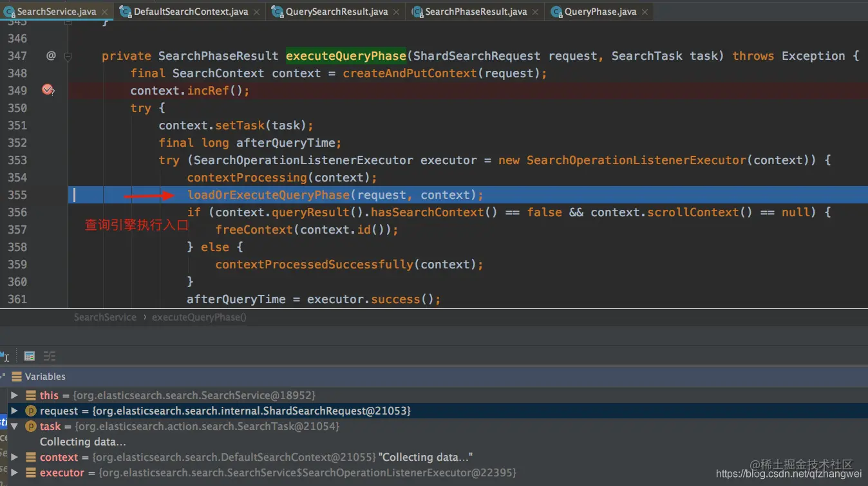The image size is (868, 486).
Task: Click executeQueryPhase() in the breadcrumb bar
Action: click(199, 317)
